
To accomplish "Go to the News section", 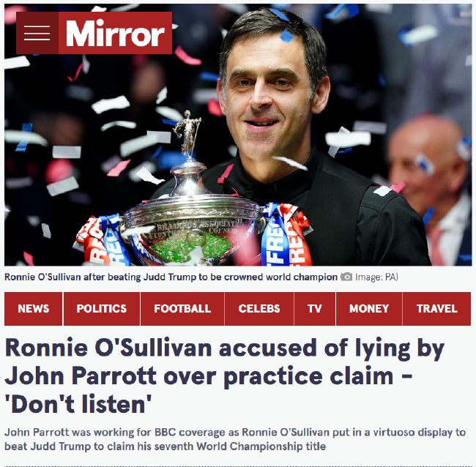I will [x=34, y=309].
